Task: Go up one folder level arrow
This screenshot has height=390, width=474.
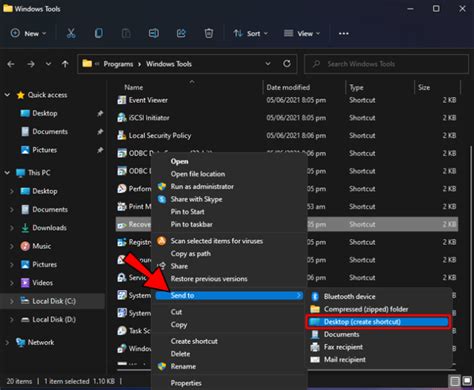Action: point(65,64)
